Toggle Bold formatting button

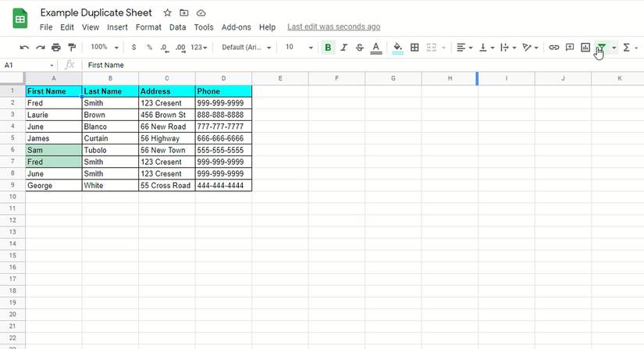328,48
